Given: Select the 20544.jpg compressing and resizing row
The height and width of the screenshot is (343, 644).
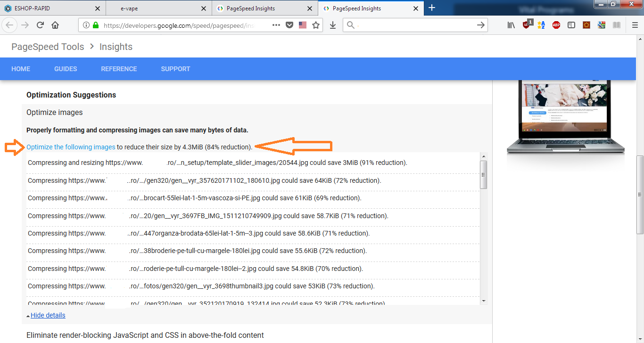Looking at the screenshot, I should (253, 163).
